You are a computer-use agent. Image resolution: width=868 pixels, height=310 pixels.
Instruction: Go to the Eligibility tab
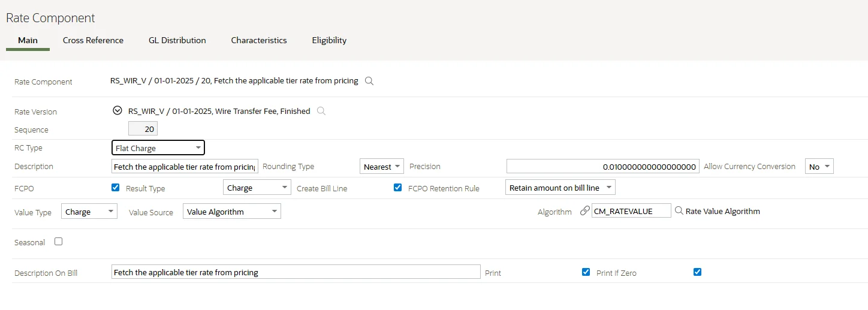click(x=329, y=40)
